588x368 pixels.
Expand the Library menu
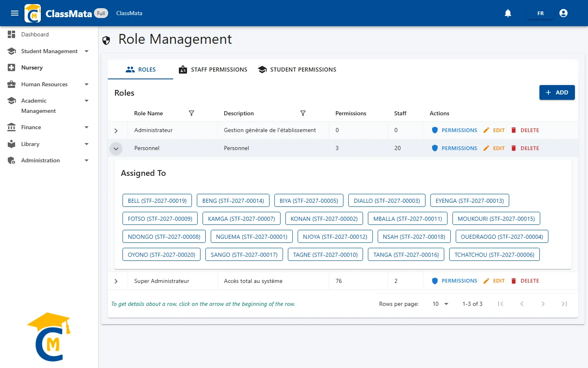[49, 144]
